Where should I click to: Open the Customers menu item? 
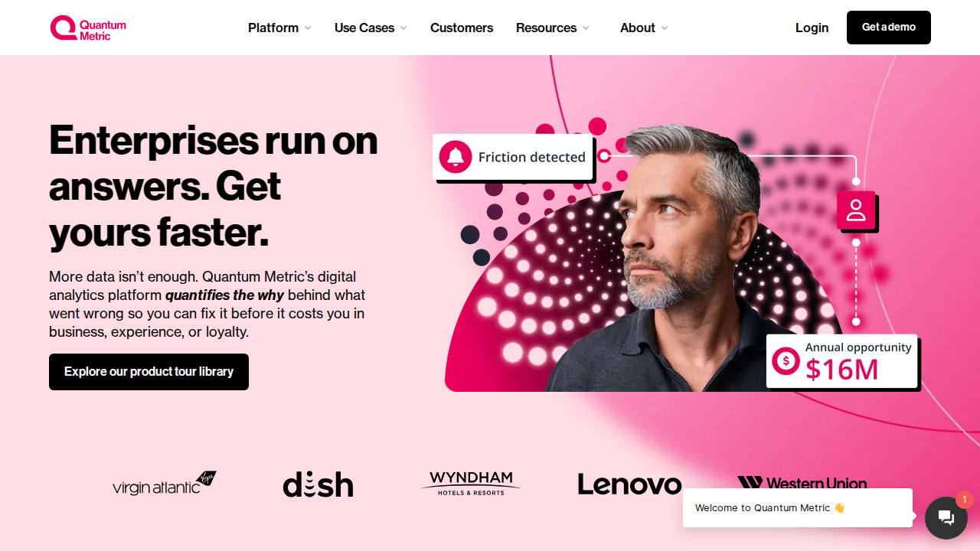coord(462,28)
